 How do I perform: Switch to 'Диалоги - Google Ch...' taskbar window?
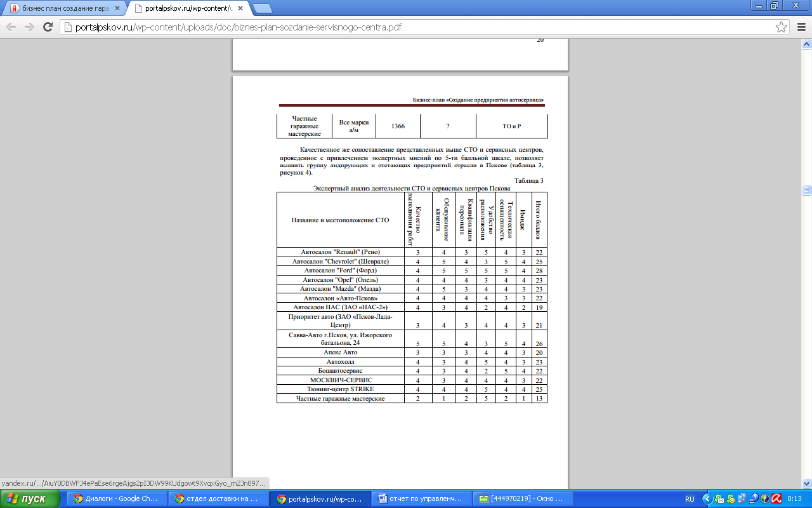click(117, 499)
